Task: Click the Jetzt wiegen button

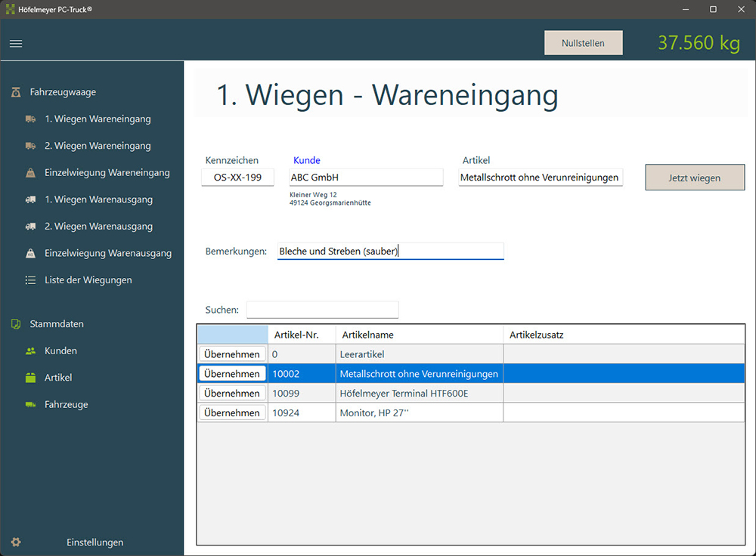Action: [694, 177]
